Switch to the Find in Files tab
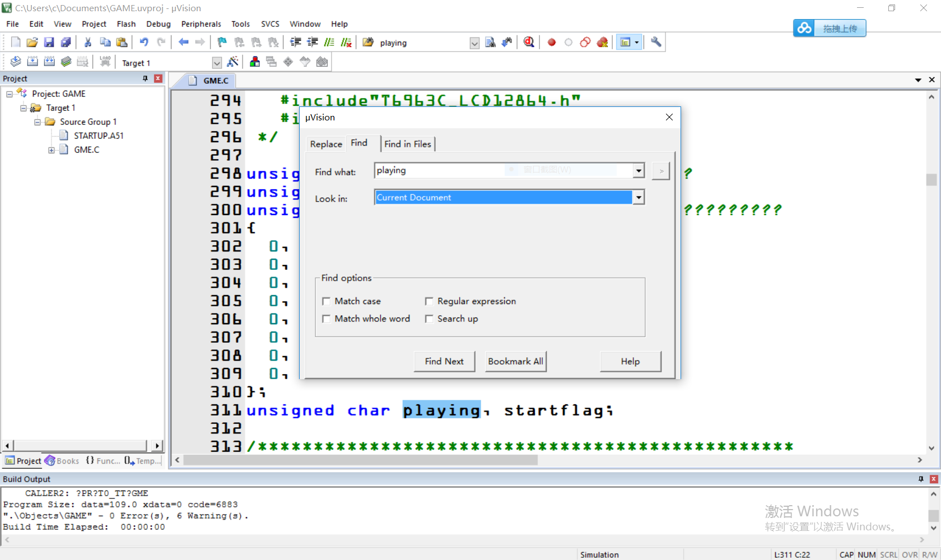The height and width of the screenshot is (560, 941). [x=408, y=144]
